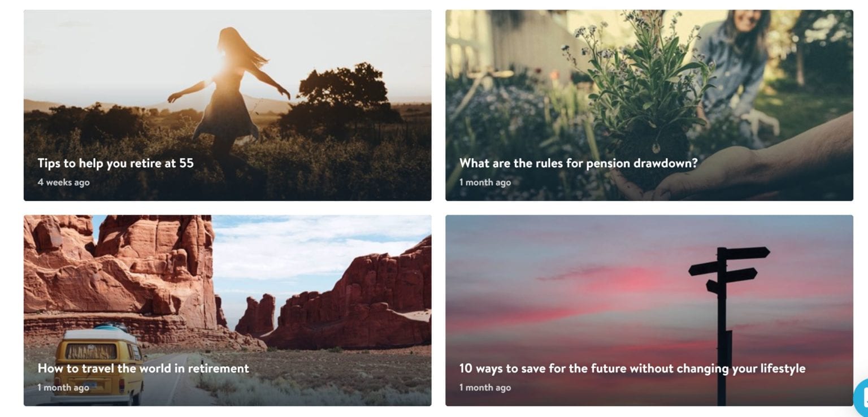
Task: Open the 'Tips to help you retire at 55' article
Action: 115,163
